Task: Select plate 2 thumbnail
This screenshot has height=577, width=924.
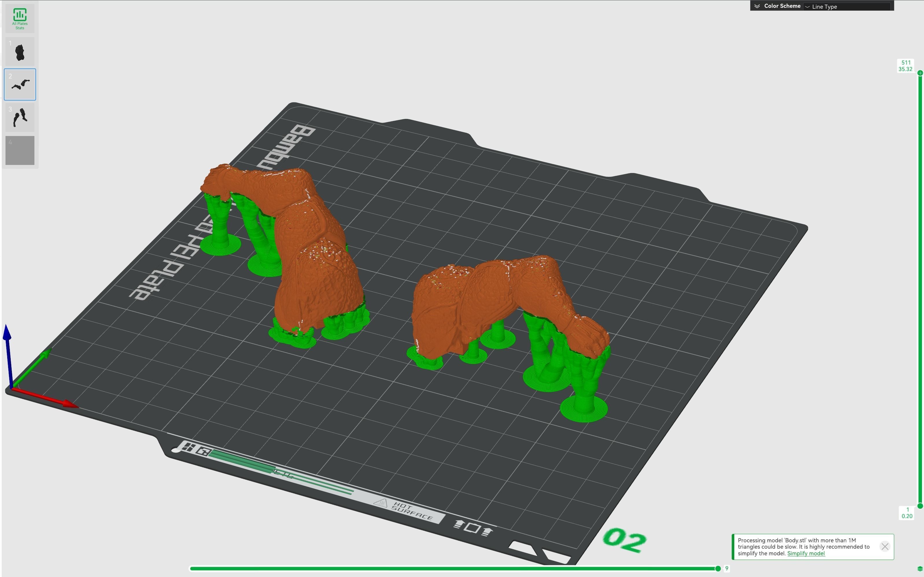Action: coord(20,84)
